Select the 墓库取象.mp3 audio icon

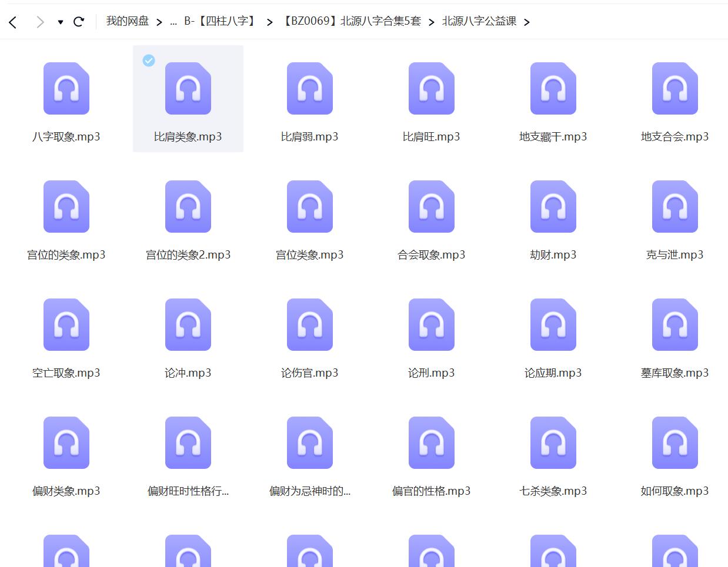[x=674, y=325]
